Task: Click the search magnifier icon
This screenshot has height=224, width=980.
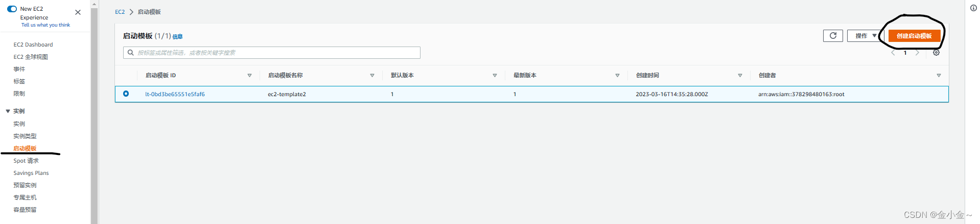Action: 131,53
